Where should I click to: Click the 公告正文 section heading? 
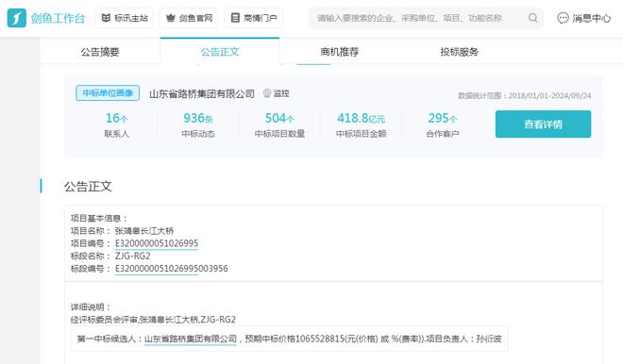point(88,186)
